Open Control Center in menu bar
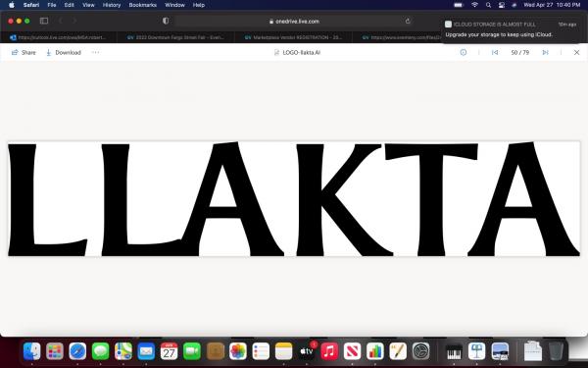 [502, 5]
